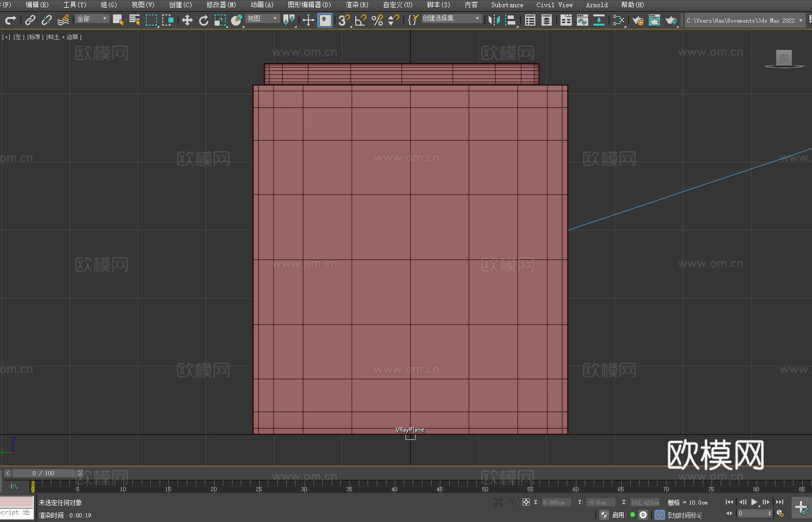Open the Arnold menu
The height and width of the screenshot is (522, 812).
click(597, 5)
